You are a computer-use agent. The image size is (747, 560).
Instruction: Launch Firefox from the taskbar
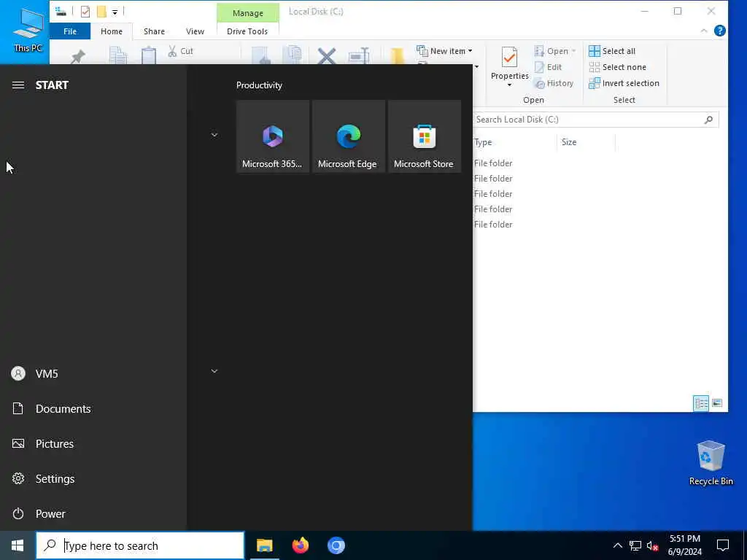pos(300,545)
